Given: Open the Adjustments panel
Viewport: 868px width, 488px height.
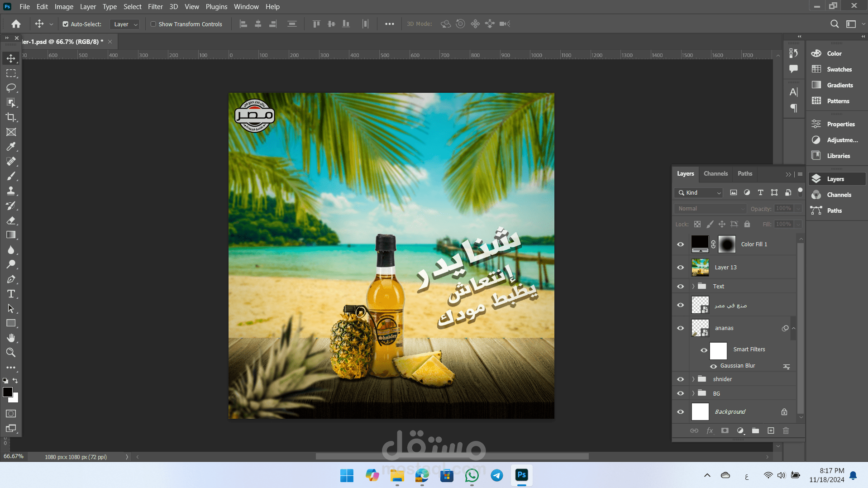Looking at the screenshot, I should (837, 140).
